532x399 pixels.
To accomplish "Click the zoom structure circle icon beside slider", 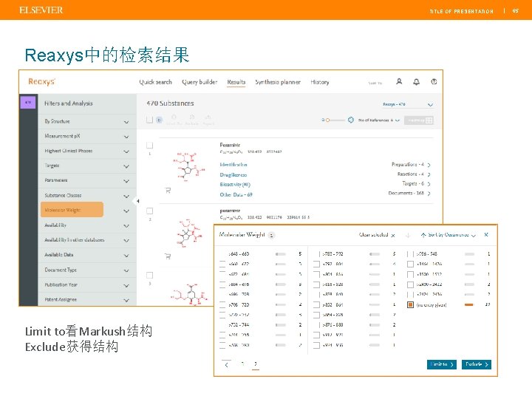I will [351, 120].
